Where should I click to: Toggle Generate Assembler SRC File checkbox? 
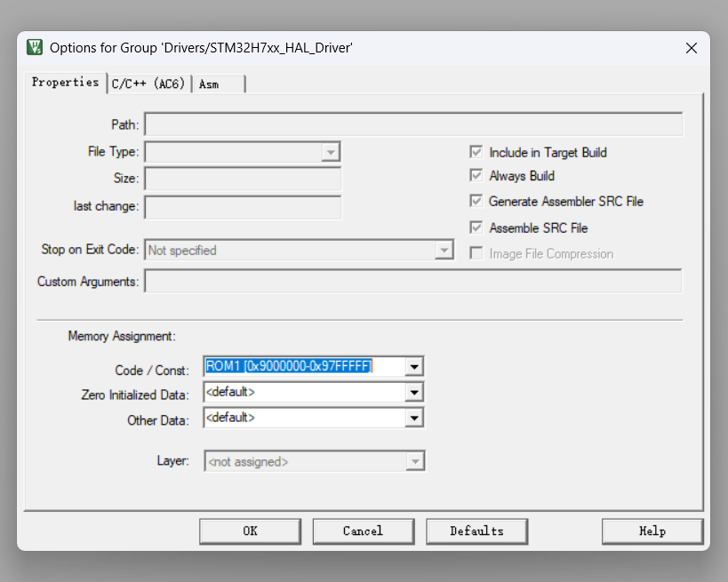click(x=476, y=201)
